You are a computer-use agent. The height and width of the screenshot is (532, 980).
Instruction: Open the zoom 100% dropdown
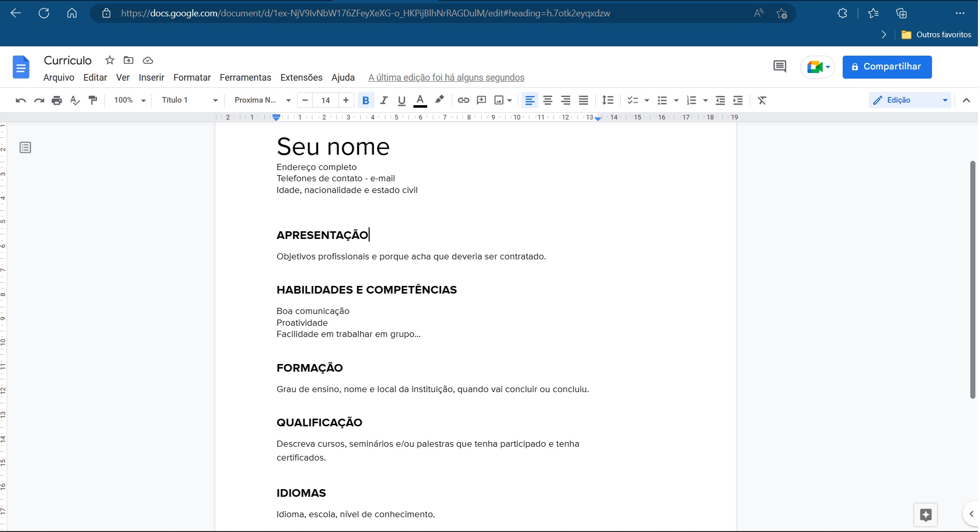[x=130, y=101]
